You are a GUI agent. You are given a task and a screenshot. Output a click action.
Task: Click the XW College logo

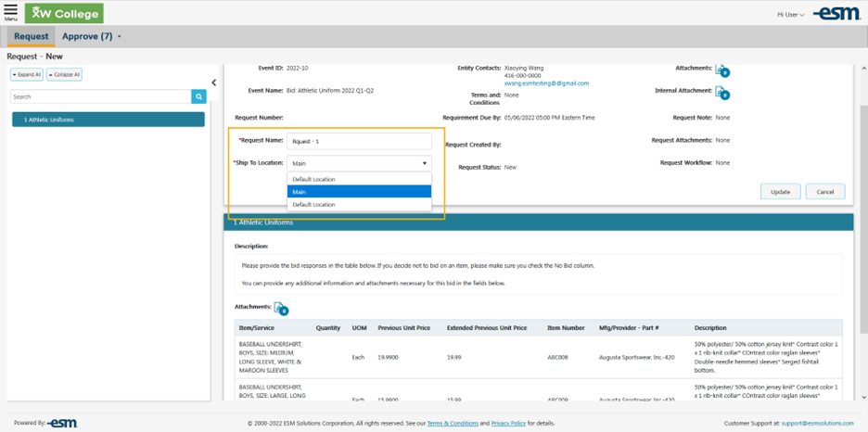(64, 13)
